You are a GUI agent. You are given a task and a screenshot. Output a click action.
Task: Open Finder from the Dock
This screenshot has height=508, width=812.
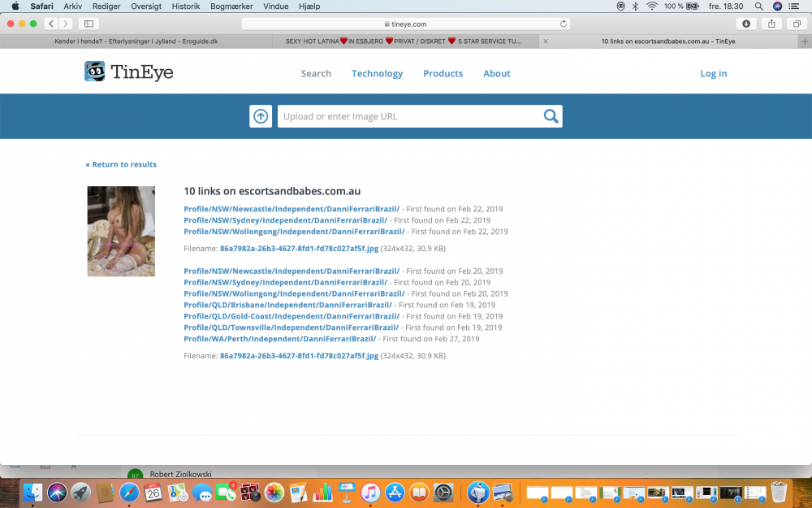point(32,492)
